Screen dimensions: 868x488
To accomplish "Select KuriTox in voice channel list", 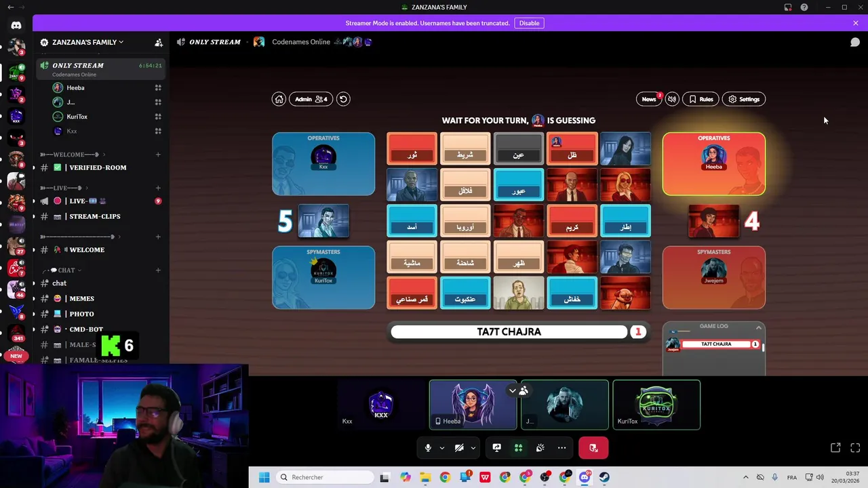I will pos(108,117).
